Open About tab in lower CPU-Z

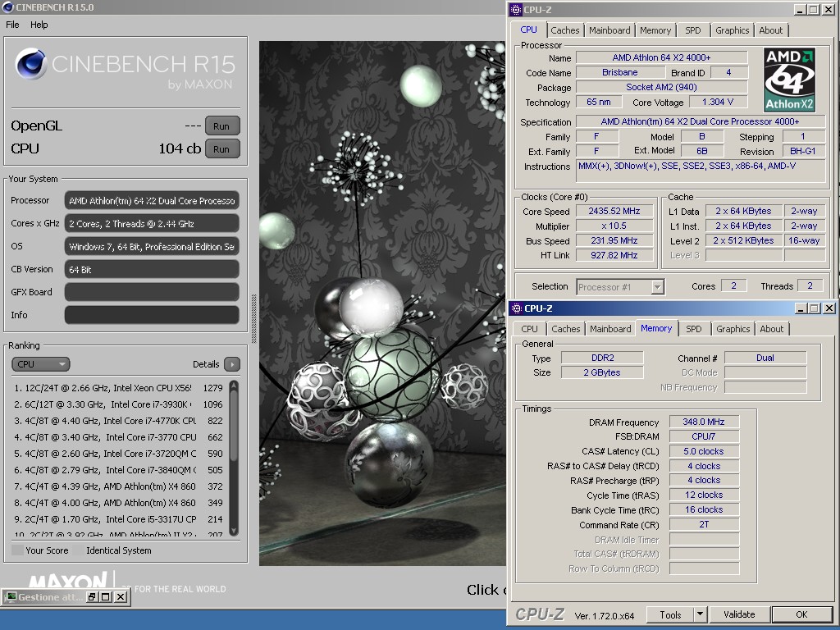tap(771, 329)
